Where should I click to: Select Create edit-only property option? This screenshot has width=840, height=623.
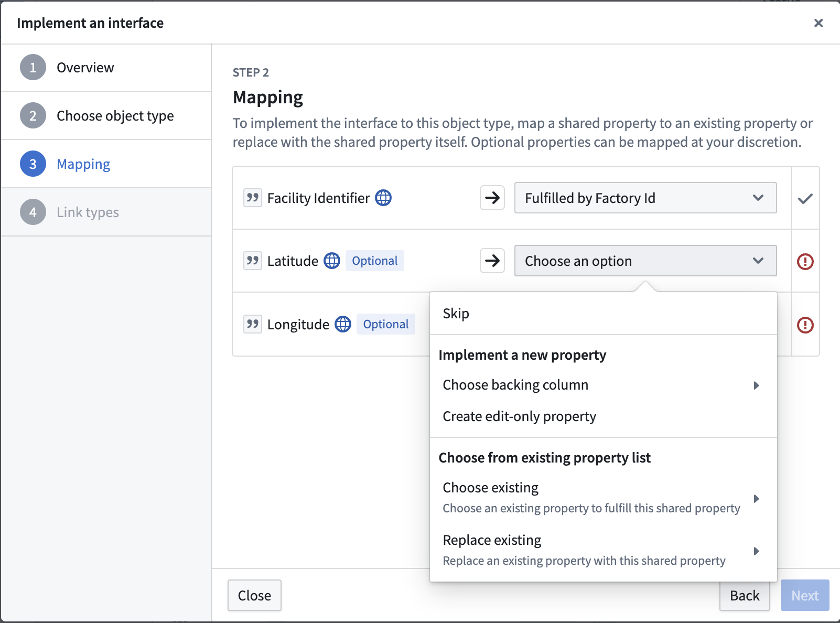(x=603, y=416)
